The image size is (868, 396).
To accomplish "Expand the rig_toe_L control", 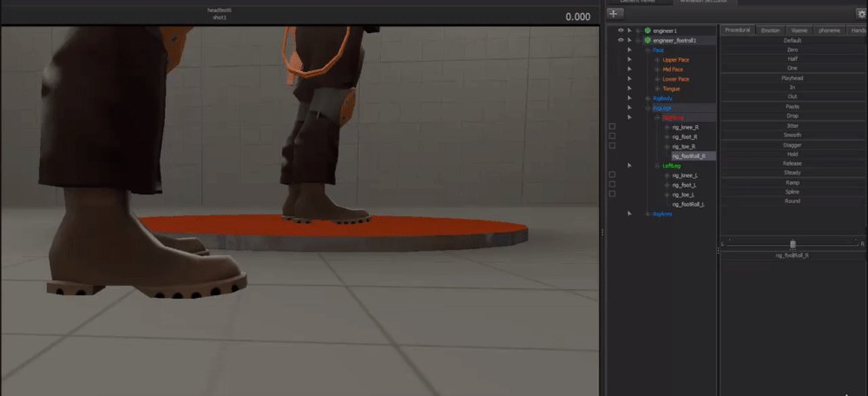I will pyautogui.click(x=667, y=195).
